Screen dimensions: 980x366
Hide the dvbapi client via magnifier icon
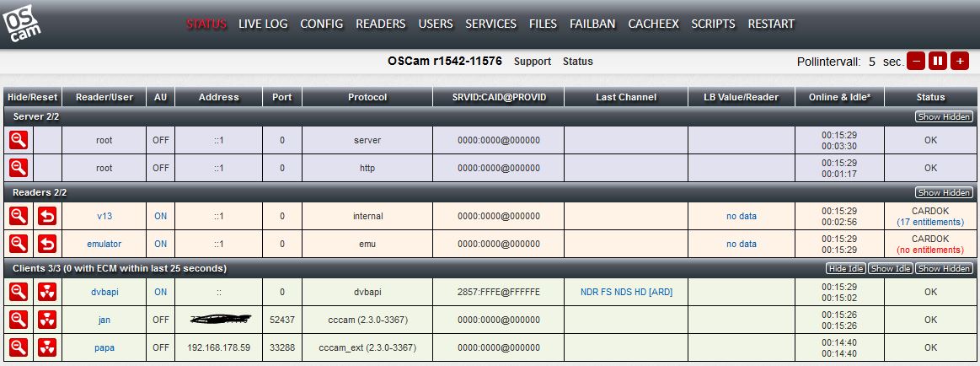19,292
